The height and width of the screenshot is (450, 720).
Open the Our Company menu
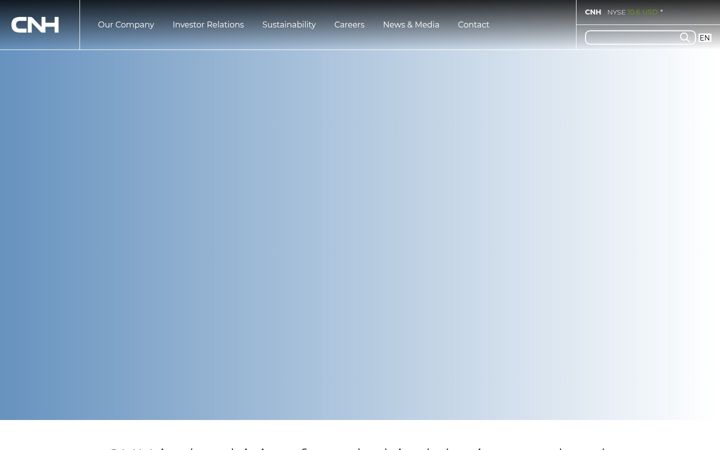click(126, 25)
